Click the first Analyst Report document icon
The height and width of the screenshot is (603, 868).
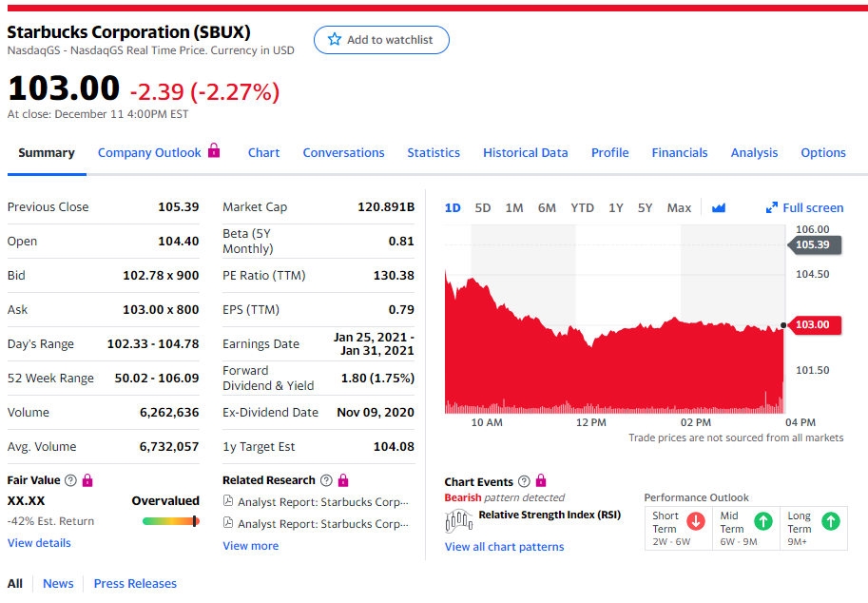pos(227,501)
